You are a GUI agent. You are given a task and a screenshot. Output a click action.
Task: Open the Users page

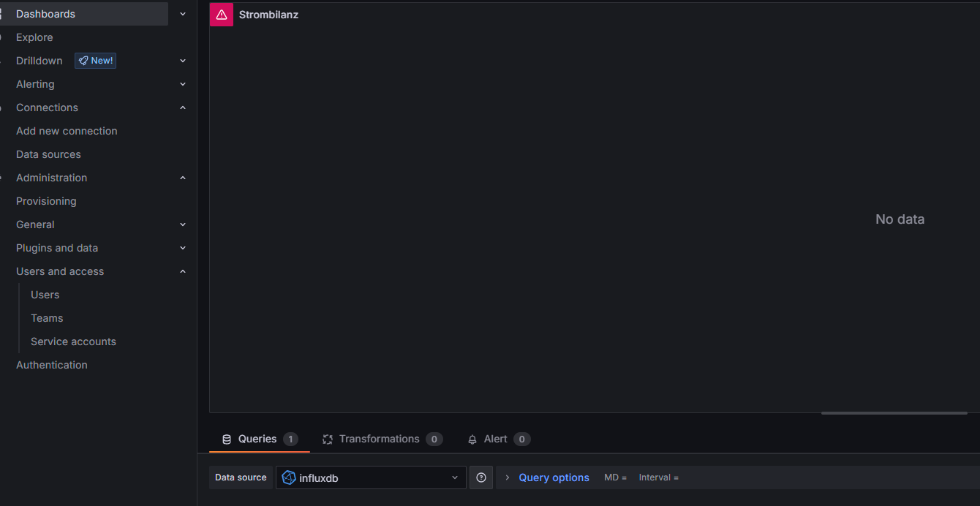tap(45, 295)
